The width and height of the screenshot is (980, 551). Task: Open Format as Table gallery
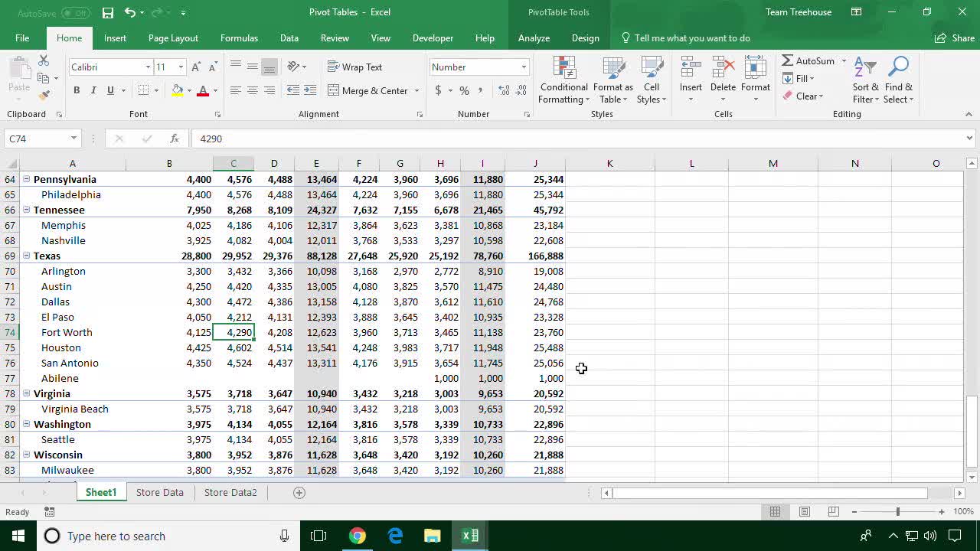(613, 80)
